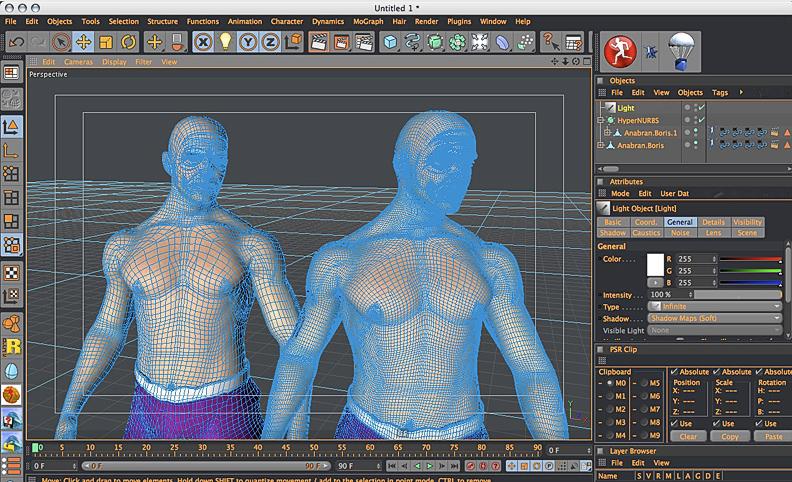The image size is (792, 482).
Task: Toggle the Light enable checkmark
Action: click(702, 107)
